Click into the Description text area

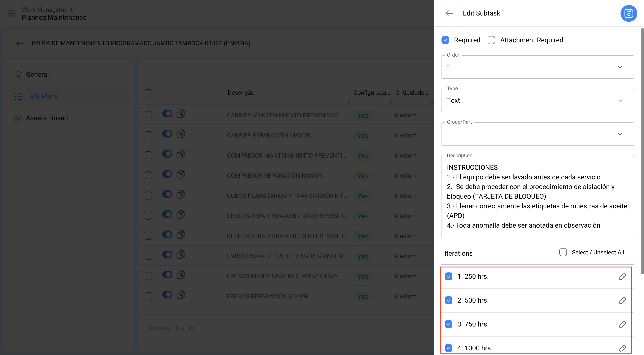(538, 197)
